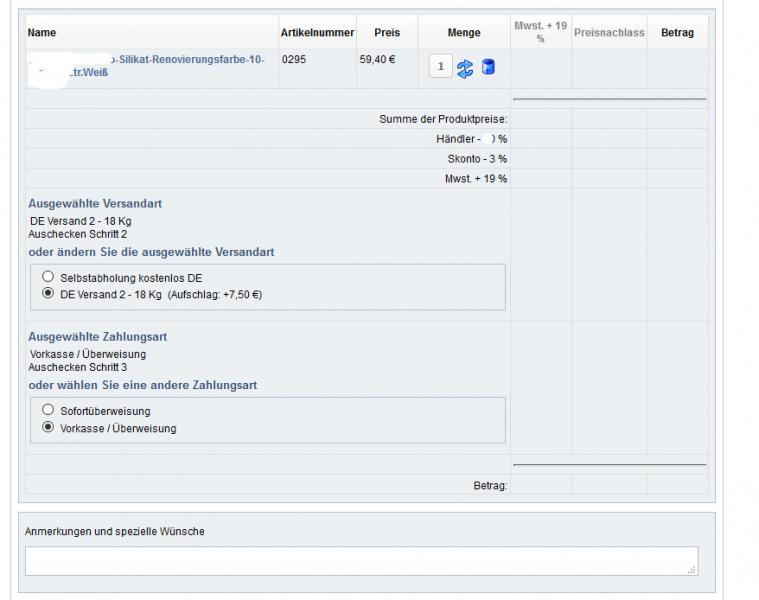Select DE Versand 2 - 18 Kg option

47,294
